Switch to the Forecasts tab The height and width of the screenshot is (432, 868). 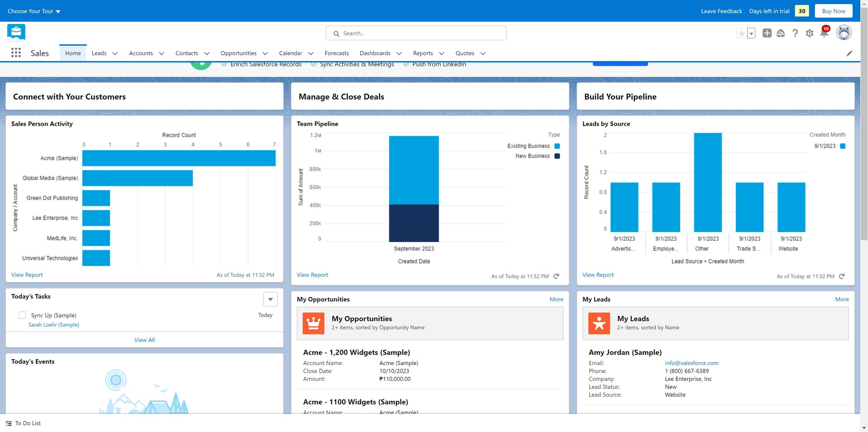tap(336, 53)
